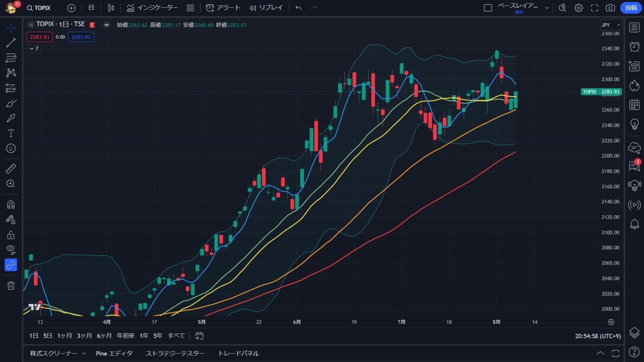Open the watchlist panel

pyautogui.click(x=634, y=27)
